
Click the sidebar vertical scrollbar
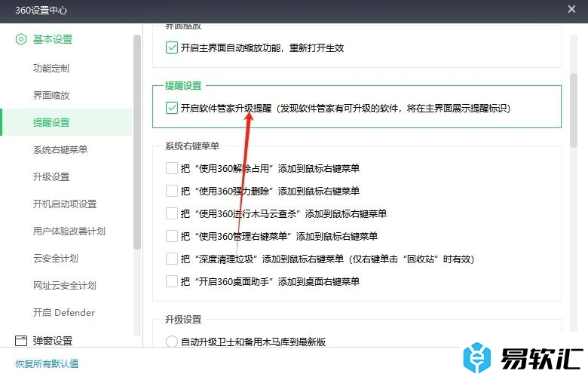(x=137, y=142)
